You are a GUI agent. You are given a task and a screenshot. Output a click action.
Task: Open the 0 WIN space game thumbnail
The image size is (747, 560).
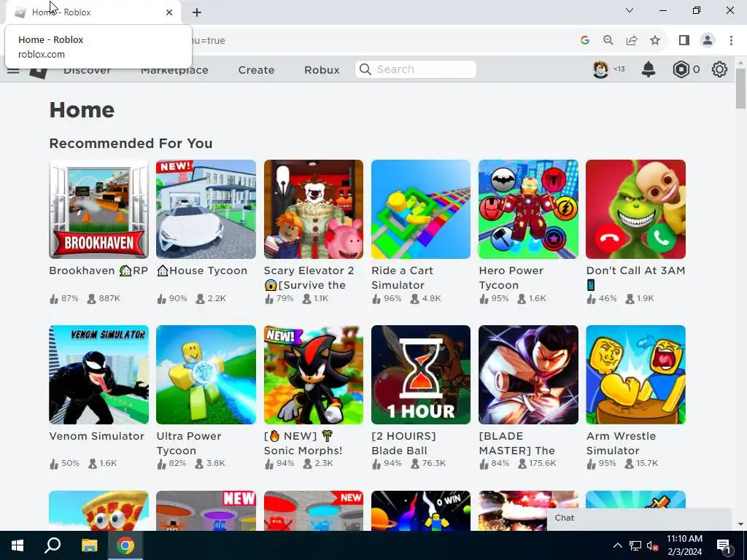(421, 510)
